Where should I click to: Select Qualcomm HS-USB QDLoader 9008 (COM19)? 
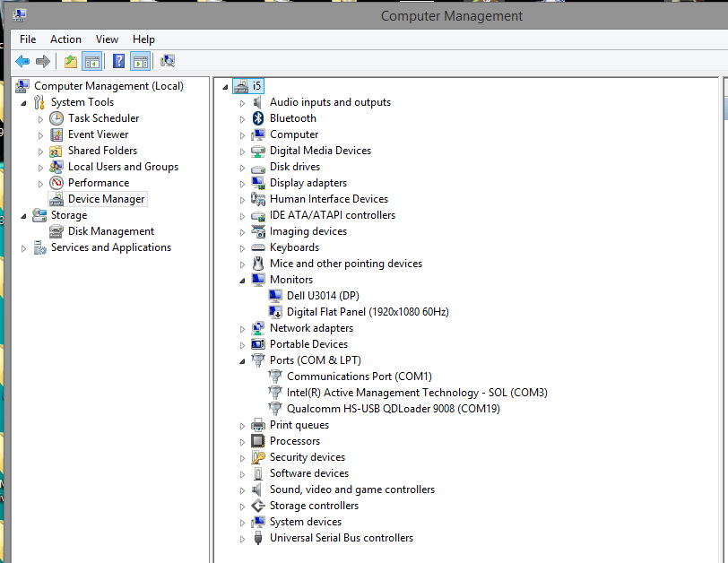click(x=393, y=409)
